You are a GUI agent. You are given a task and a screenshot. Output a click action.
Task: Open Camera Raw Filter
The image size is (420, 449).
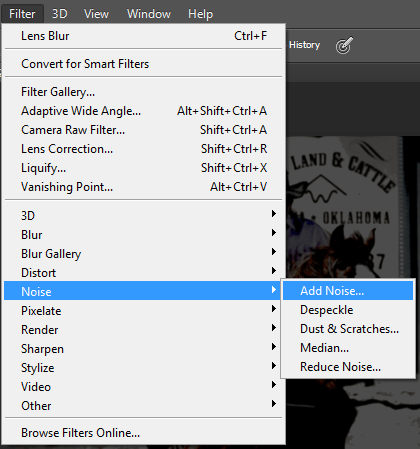[x=144, y=130]
